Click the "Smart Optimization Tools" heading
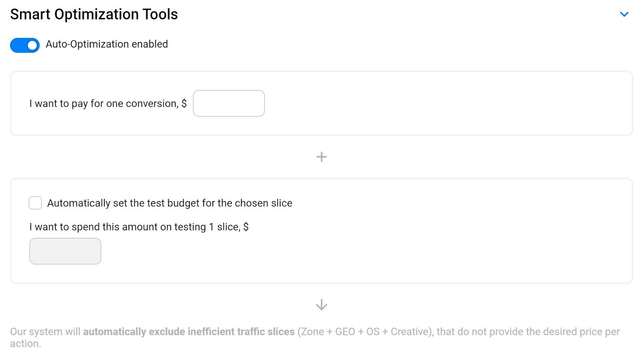This screenshot has width=644, height=353. click(94, 15)
